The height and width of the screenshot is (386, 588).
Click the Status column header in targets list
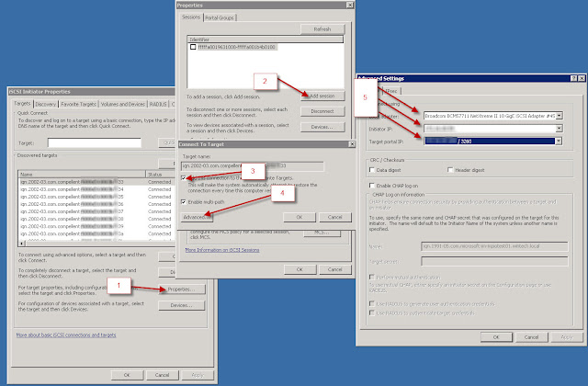click(x=161, y=175)
